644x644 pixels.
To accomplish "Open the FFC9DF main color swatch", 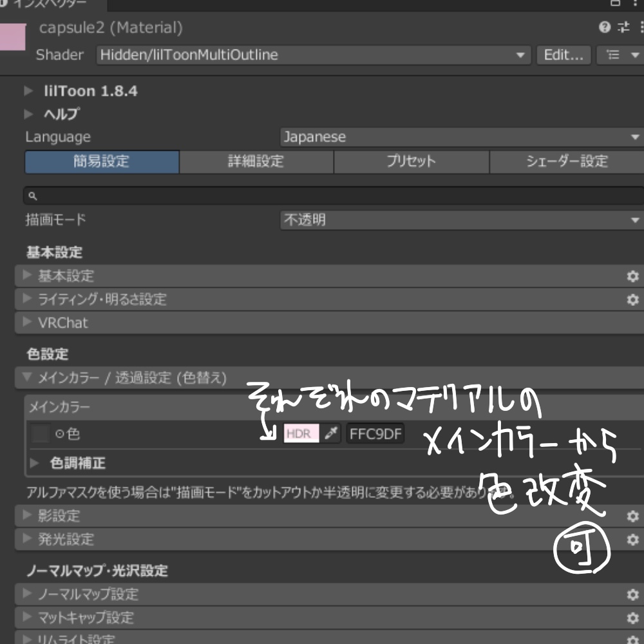I will [x=377, y=433].
